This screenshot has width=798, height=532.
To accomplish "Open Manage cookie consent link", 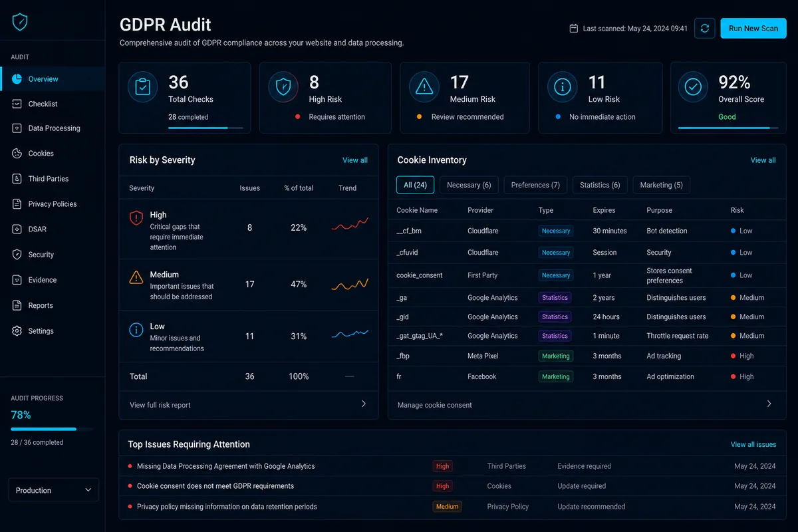I will pos(435,405).
